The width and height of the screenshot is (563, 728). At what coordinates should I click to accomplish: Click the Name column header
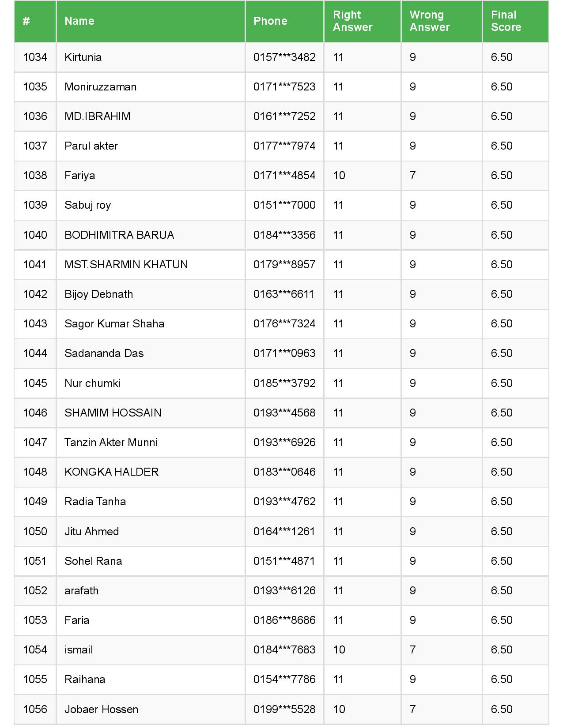point(79,21)
